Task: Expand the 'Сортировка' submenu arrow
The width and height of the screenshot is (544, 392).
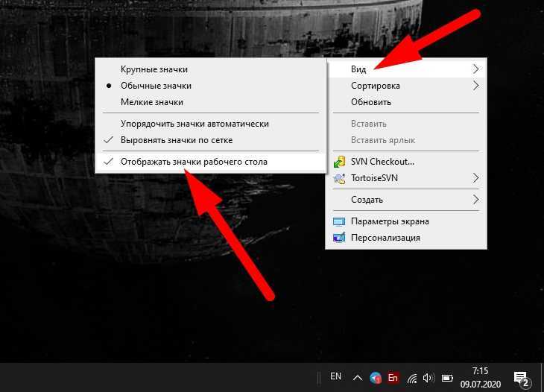Action: tap(476, 86)
